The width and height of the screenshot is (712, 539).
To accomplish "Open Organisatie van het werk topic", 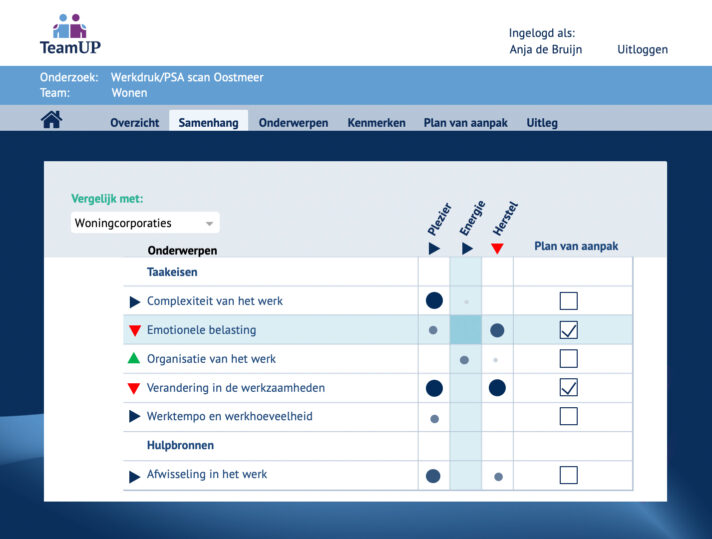I will [211, 359].
